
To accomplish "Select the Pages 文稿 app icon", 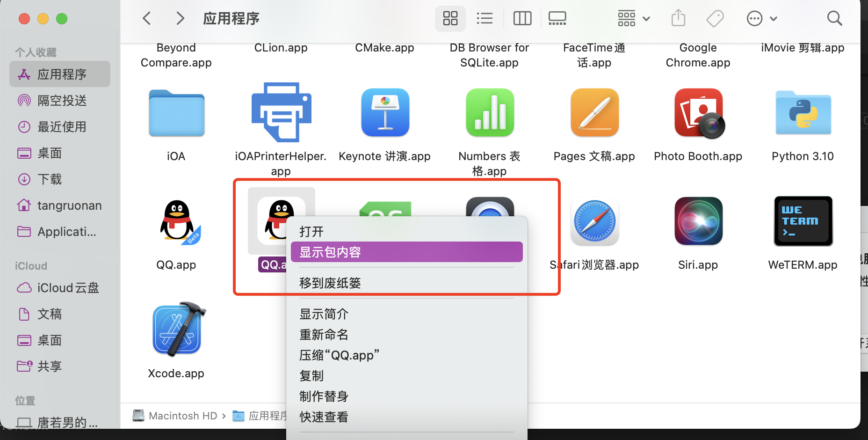I will point(594,112).
